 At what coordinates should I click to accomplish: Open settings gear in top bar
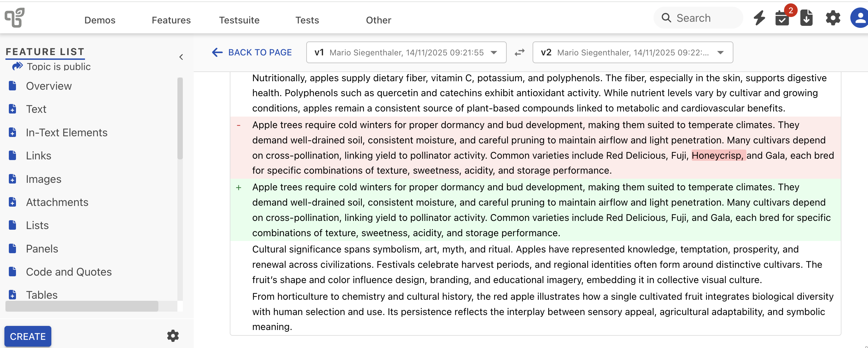833,18
